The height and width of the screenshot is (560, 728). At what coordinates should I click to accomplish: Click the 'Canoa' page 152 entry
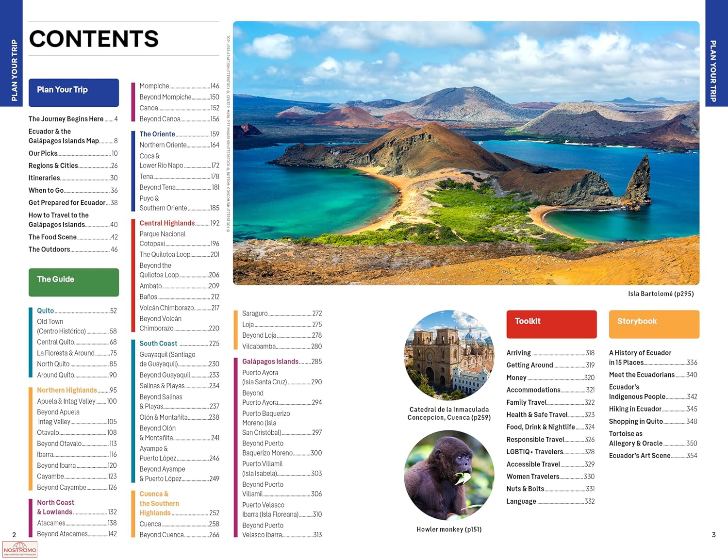180,108
